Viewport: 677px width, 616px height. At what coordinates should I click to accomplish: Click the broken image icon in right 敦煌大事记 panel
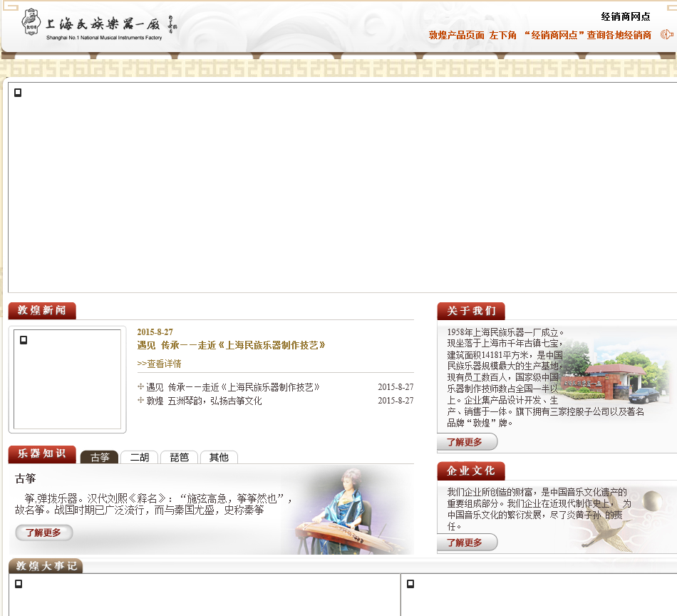[x=410, y=584]
